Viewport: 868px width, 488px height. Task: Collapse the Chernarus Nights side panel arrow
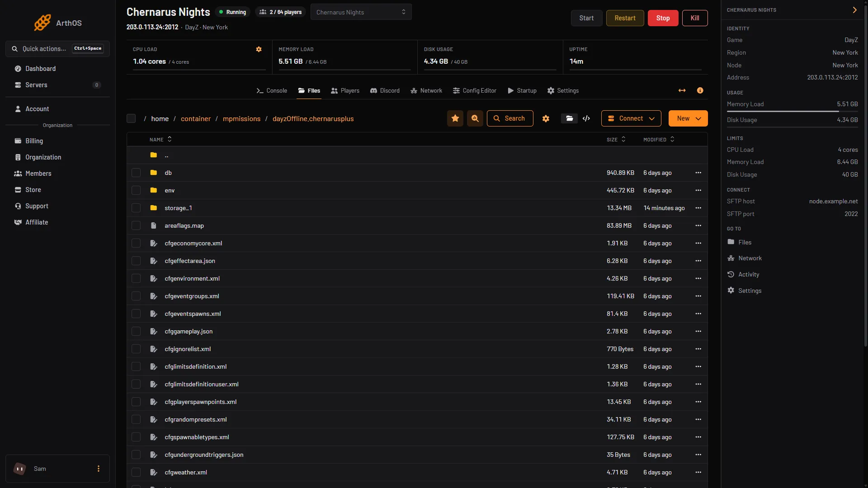[x=854, y=10]
